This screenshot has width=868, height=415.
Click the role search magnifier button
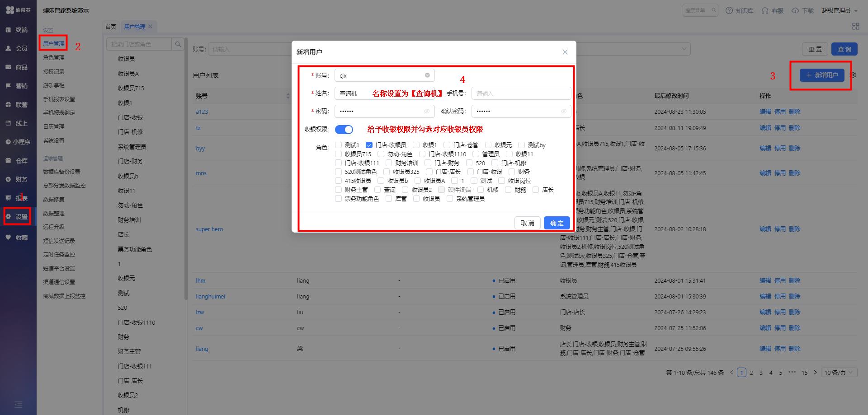pyautogui.click(x=178, y=44)
